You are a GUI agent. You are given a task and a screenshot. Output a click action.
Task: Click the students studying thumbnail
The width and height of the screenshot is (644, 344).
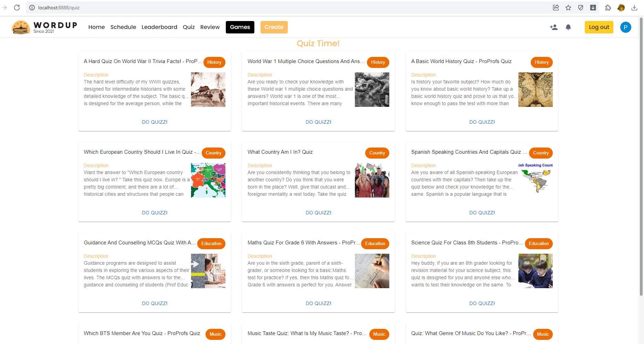[536, 271]
